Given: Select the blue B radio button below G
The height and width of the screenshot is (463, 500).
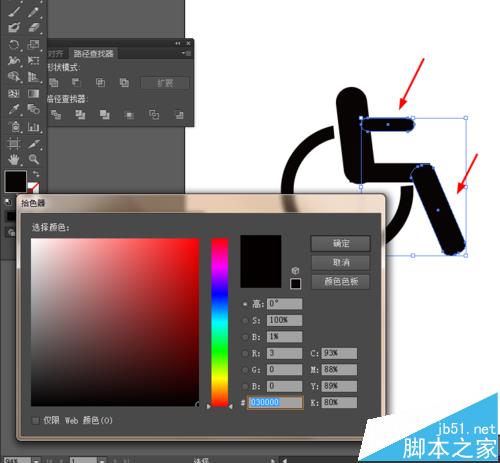Looking at the screenshot, I should pyautogui.click(x=245, y=386).
